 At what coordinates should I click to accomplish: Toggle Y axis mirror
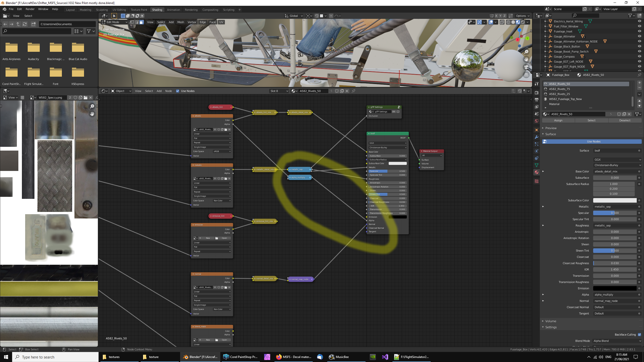tap(500, 16)
